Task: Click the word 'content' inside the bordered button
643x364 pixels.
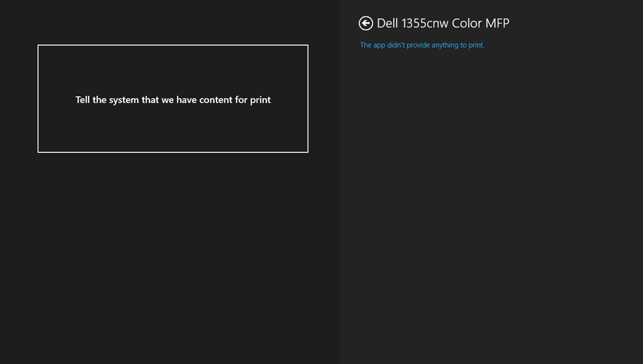Action: click(x=216, y=100)
